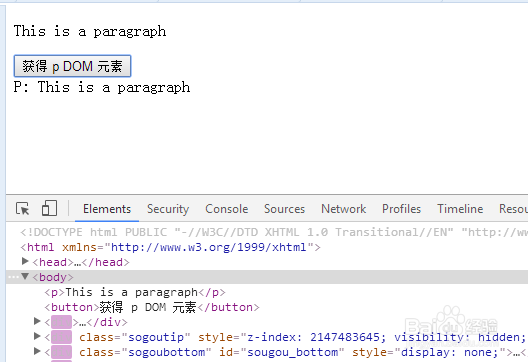The image size is (528, 362).
Task: Select the button element in the DOM tree
Action: click(x=152, y=307)
